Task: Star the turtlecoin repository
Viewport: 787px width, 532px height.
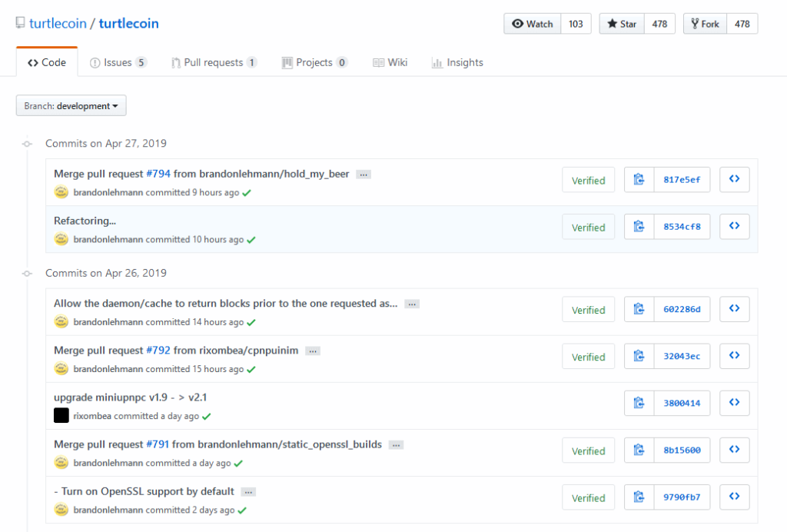Action: click(620, 23)
